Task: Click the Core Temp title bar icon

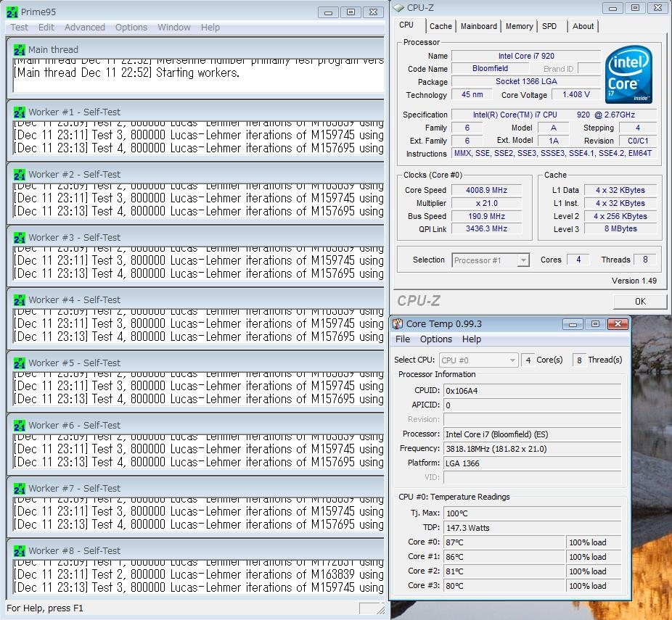Action: point(398,324)
